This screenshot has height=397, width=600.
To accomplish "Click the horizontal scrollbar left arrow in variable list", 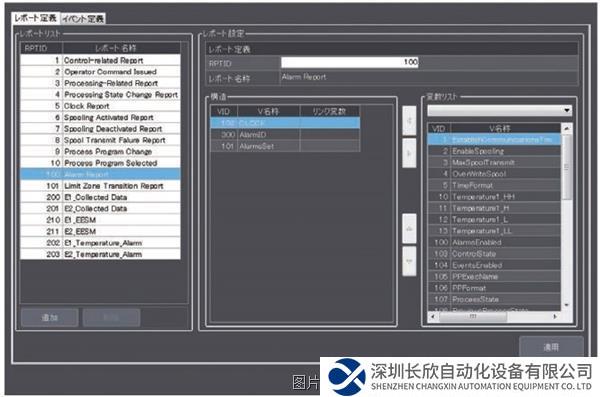I will (433, 317).
